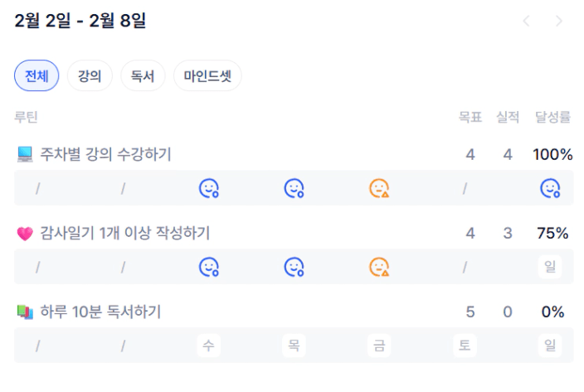The height and width of the screenshot is (392, 584).
Task: Click orange Friday face in gratitude row
Action: click(x=379, y=268)
